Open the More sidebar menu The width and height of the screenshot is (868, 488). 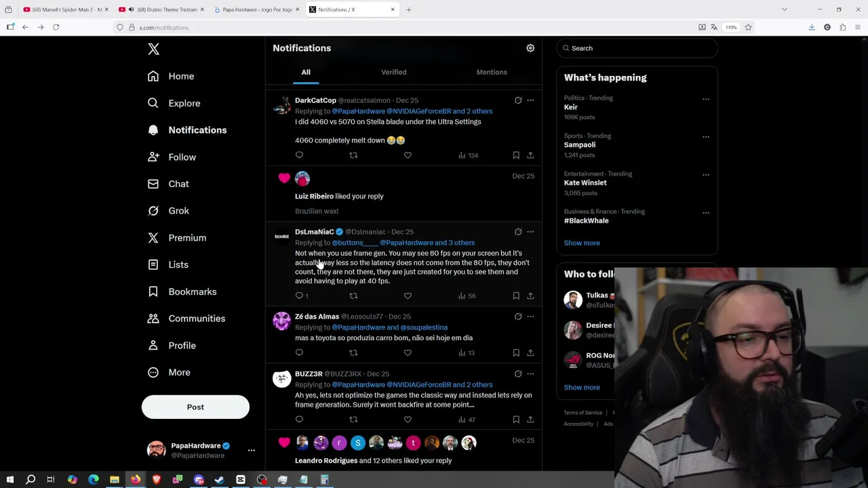170,372
